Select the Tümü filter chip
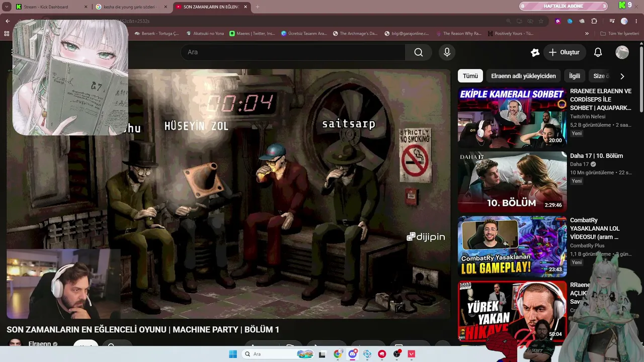Image resolution: width=644 pixels, height=362 pixels. (x=470, y=76)
